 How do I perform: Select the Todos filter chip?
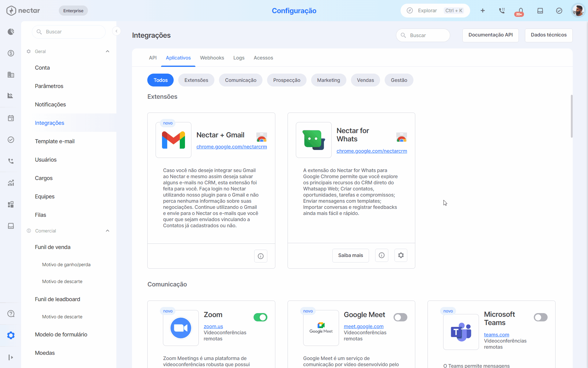pyautogui.click(x=160, y=80)
